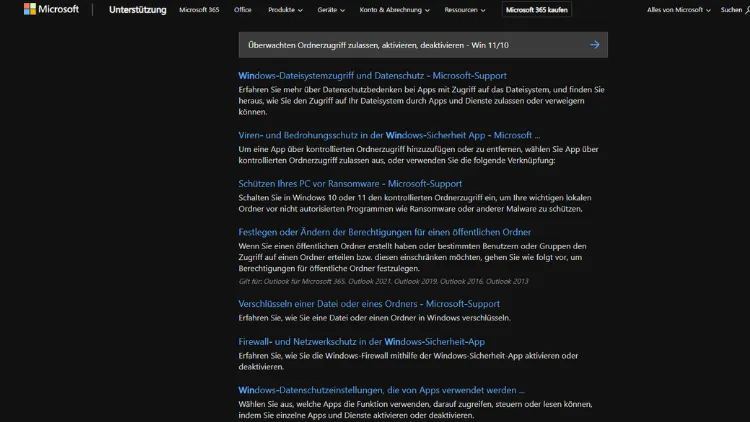750x422 pixels.
Task: Open Firewall- und Netzwerkschutz result link
Action: point(362,342)
